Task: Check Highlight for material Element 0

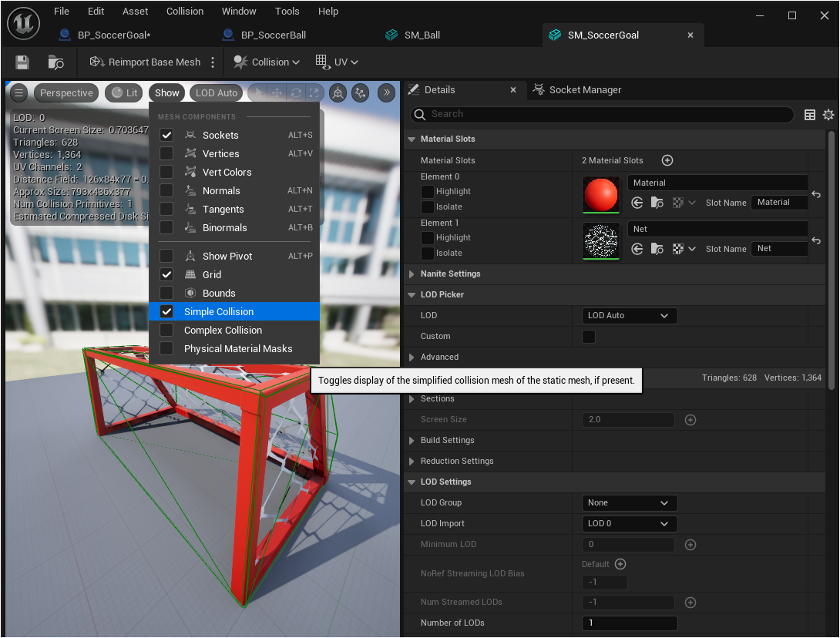Action: click(x=428, y=191)
